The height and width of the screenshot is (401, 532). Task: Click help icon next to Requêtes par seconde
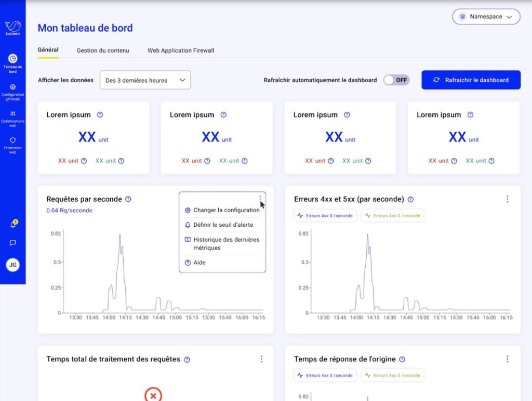(x=128, y=199)
